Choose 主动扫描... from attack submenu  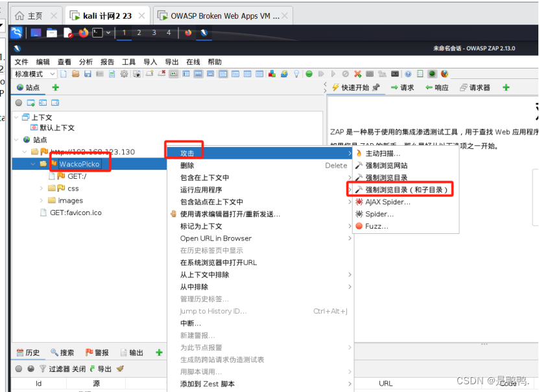[x=406, y=154]
